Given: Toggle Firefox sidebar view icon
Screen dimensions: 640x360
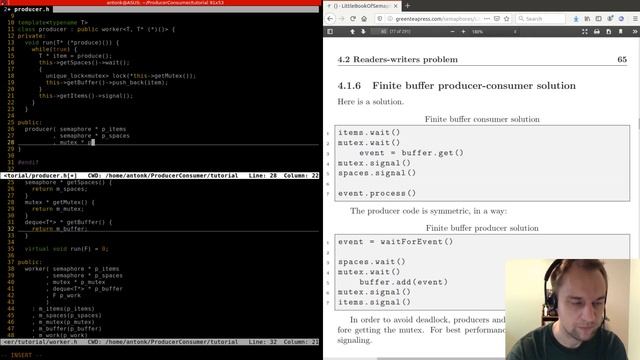Looking at the screenshot, I should tap(598, 19).
